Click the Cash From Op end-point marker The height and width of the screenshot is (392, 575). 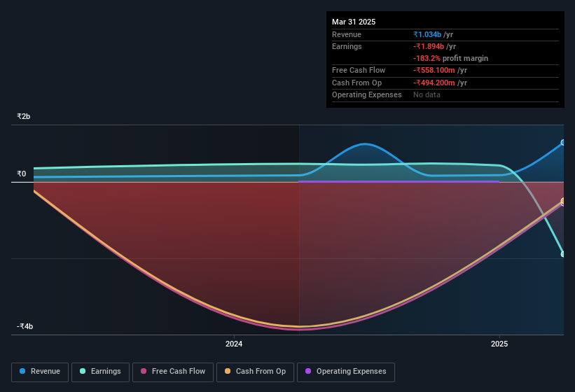[x=563, y=201]
